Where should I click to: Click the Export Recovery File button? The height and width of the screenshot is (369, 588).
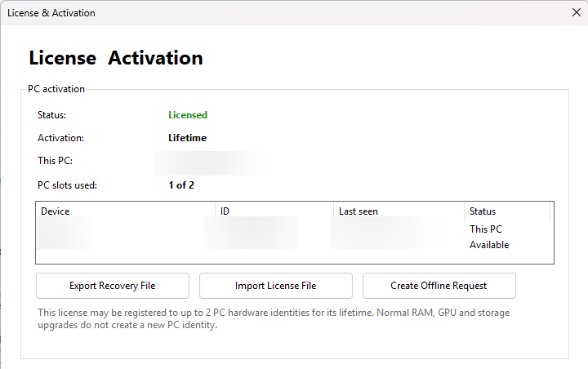point(113,286)
